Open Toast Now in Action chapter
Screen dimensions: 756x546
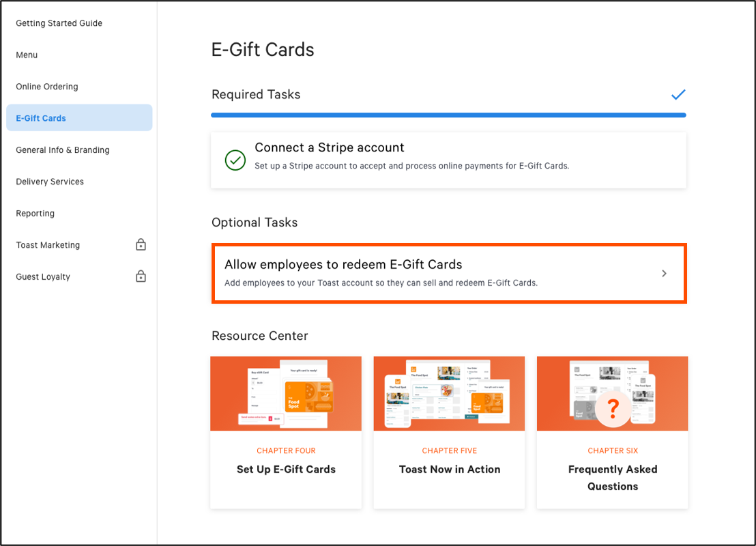pyautogui.click(x=450, y=470)
